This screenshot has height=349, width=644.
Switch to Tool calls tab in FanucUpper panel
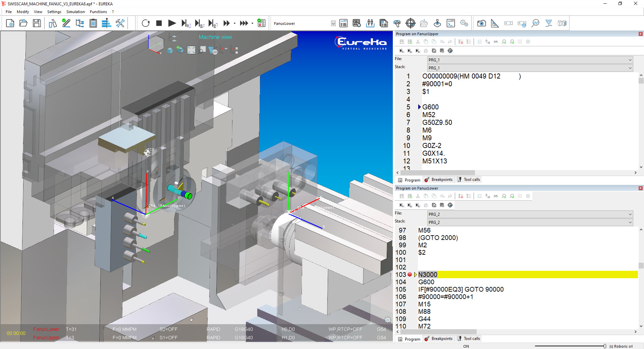469,180
